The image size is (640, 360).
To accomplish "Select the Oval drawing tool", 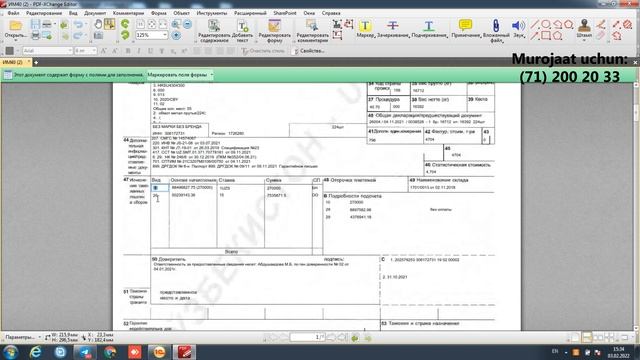I will click(546, 24).
